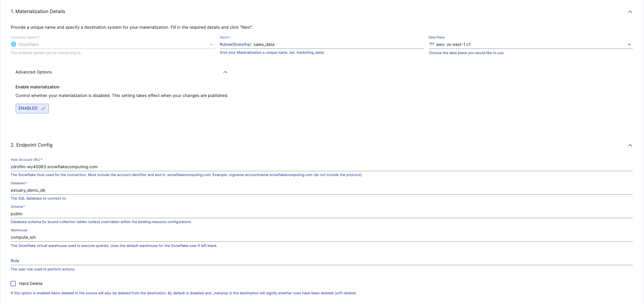
Task: Click the "2. Endpoint Config" section header
Action: pyautogui.click(x=32, y=145)
